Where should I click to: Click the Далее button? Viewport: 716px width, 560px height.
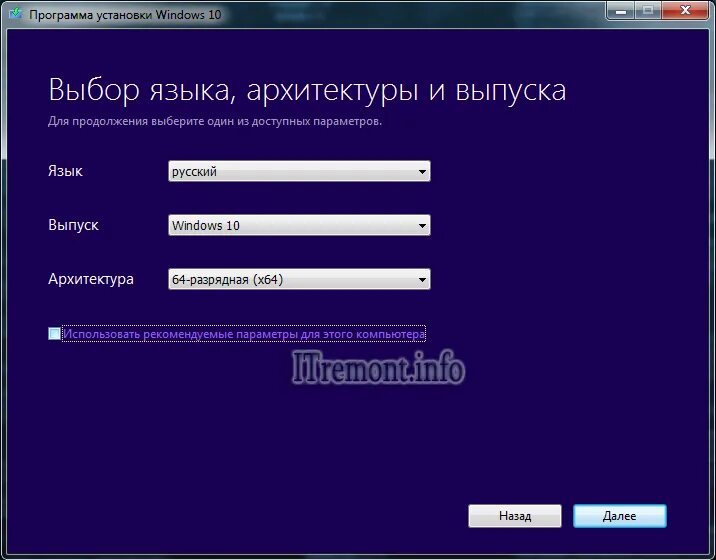620,516
